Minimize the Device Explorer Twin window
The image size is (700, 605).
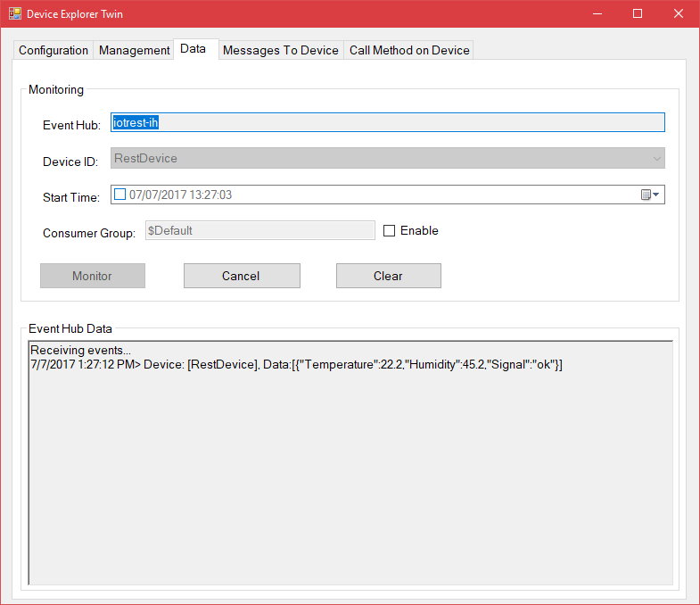pyautogui.click(x=597, y=14)
